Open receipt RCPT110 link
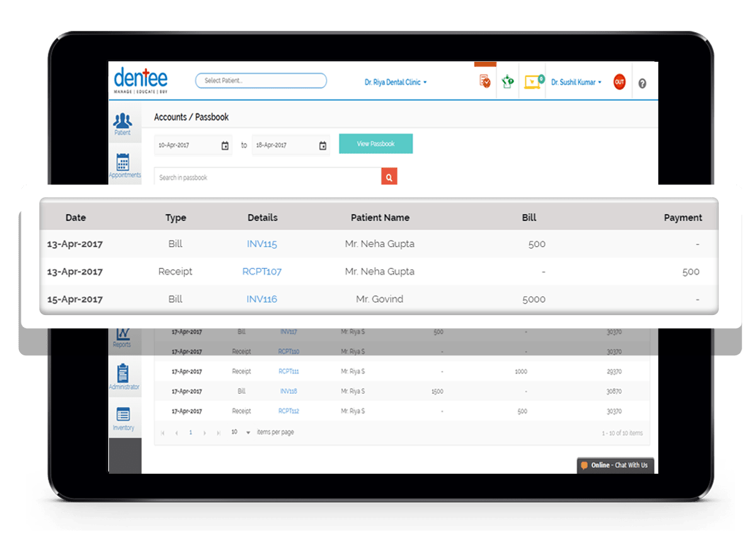756x545 pixels. click(x=289, y=352)
